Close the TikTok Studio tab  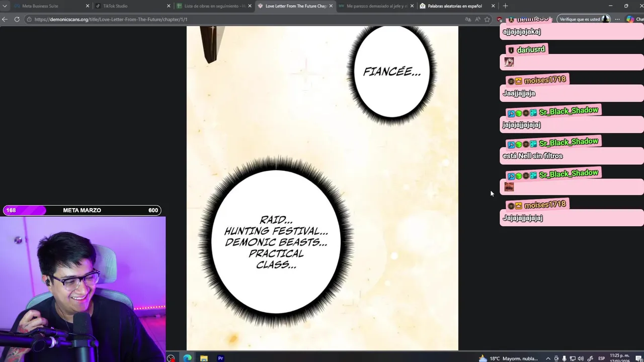pyautogui.click(x=169, y=6)
